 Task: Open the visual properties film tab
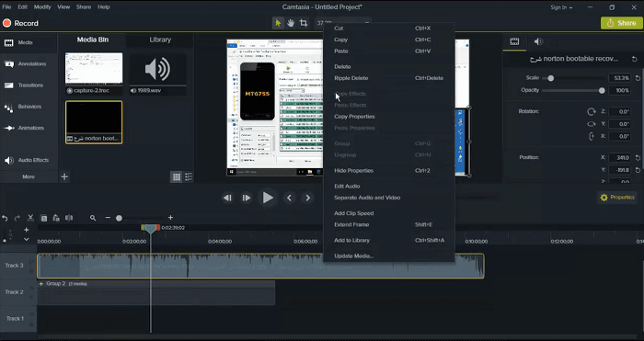(514, 41)
